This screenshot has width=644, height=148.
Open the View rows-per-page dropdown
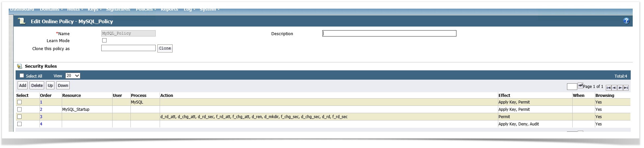pos(73,76)
